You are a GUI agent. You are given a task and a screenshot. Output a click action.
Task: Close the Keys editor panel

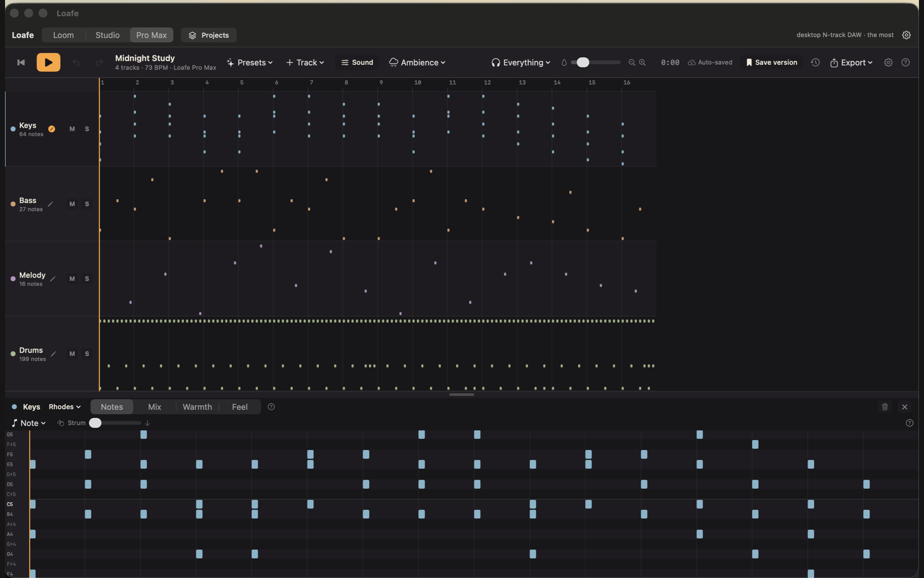click(x=905, y=407)
